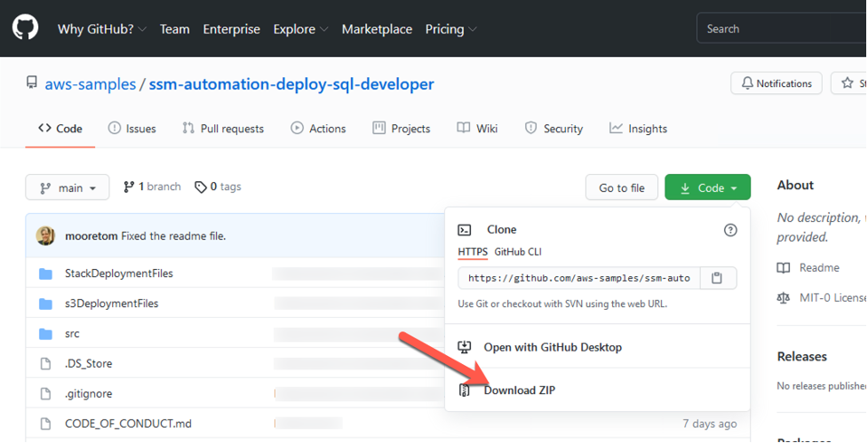
Task: Open the Wiki tab
Action: (477, 129)
